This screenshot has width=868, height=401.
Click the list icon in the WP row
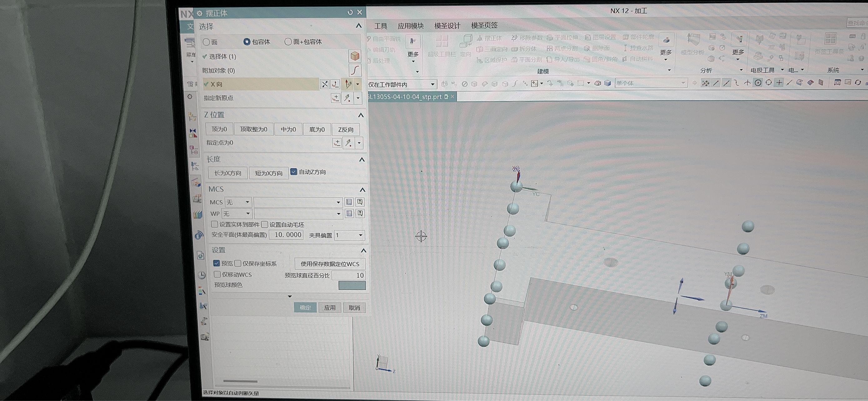coord(349,214)
